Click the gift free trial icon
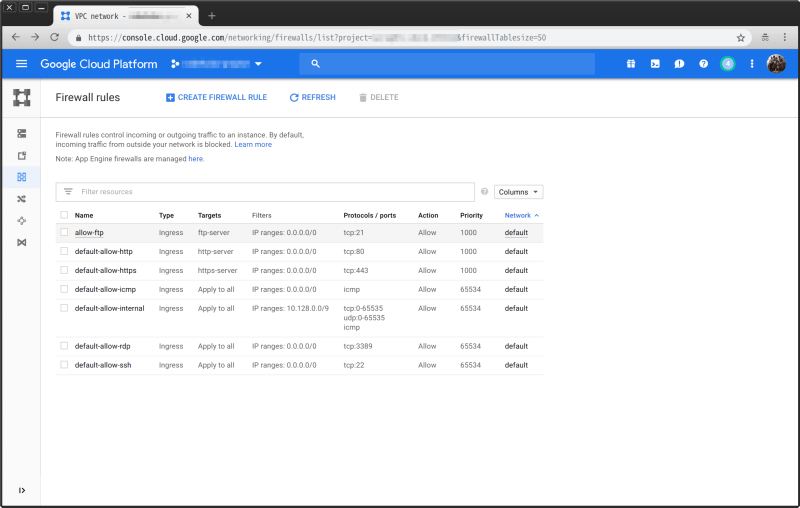 [631, 64]
